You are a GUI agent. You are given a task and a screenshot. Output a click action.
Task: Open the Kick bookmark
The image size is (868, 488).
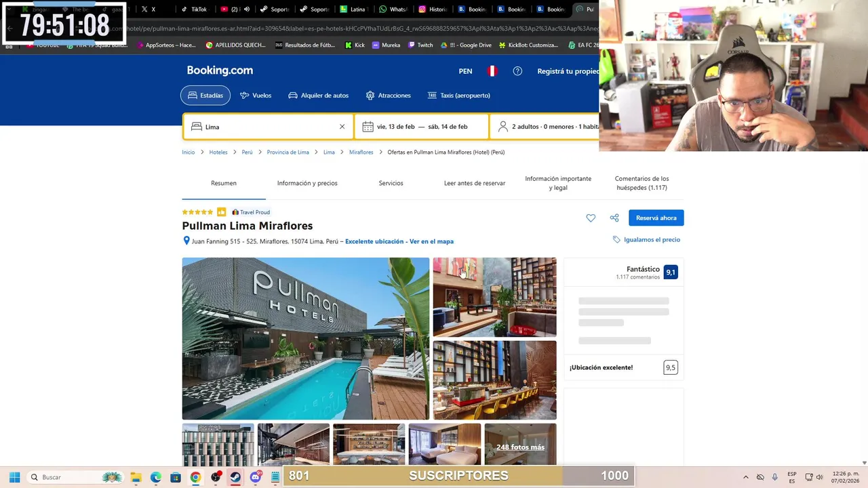[x=355, y=45]
